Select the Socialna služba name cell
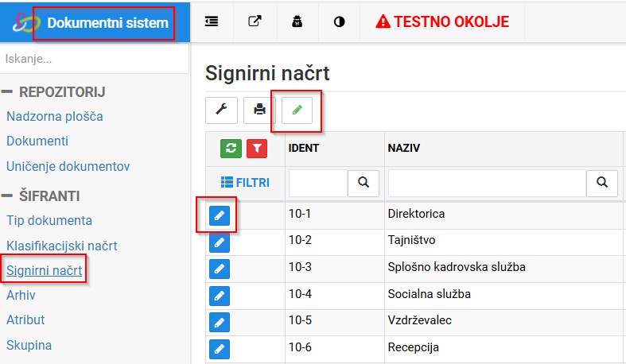Viewport: 626px width, 364px height. 504,296
